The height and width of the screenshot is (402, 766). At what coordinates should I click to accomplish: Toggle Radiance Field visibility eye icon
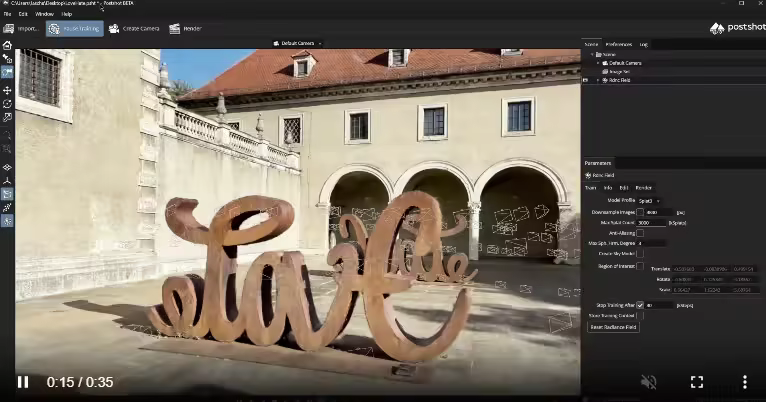[x=586, y=79]
